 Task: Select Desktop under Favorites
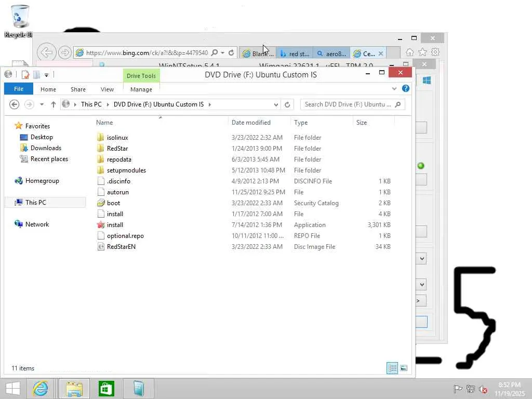[42, 137]
